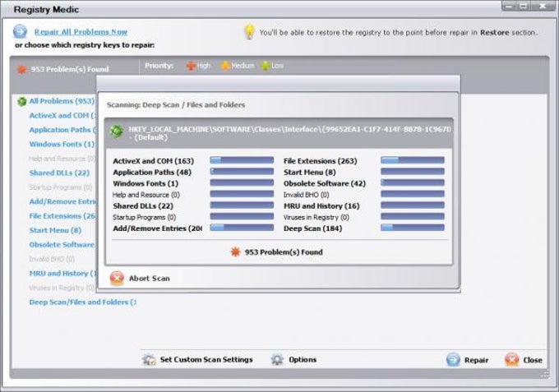This screenshot has width=559, height=392.
Task: Click the window resize grip in corner
Action: (545, 374)
